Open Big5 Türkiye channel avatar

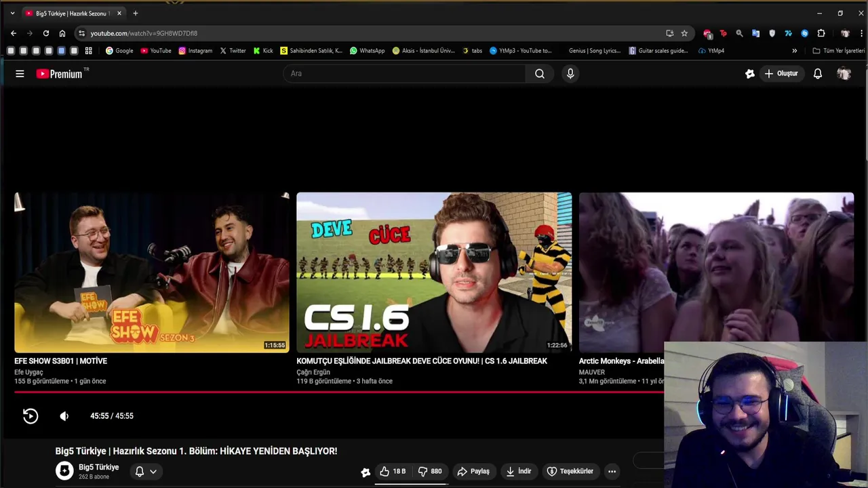[x=64, y=471]
